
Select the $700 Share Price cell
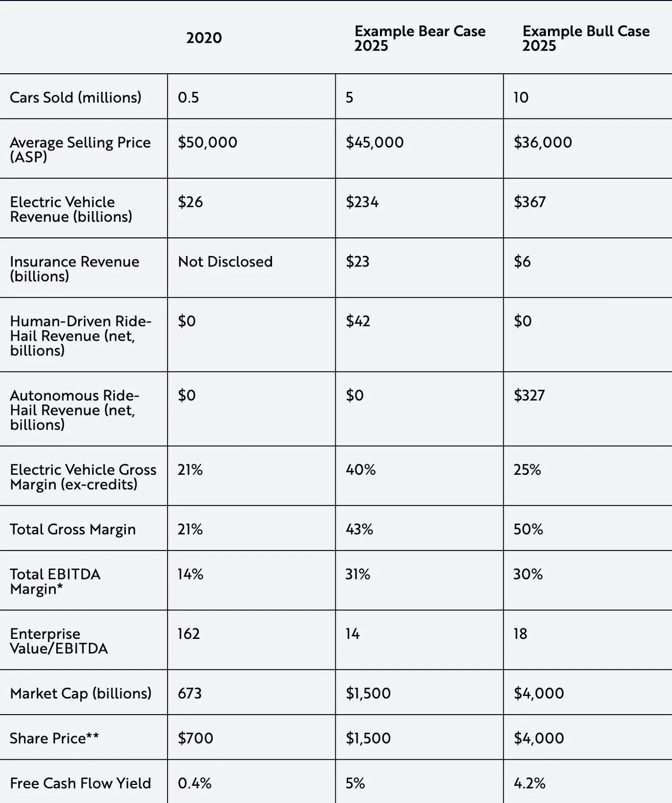point(195,738)
